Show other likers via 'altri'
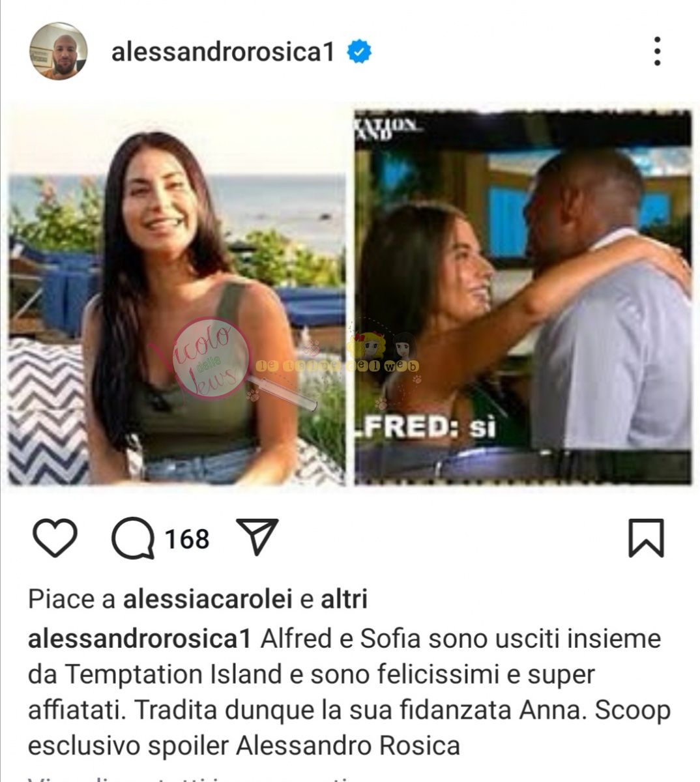The height and width of the screenshot is (782, 700). coord(344,599)
